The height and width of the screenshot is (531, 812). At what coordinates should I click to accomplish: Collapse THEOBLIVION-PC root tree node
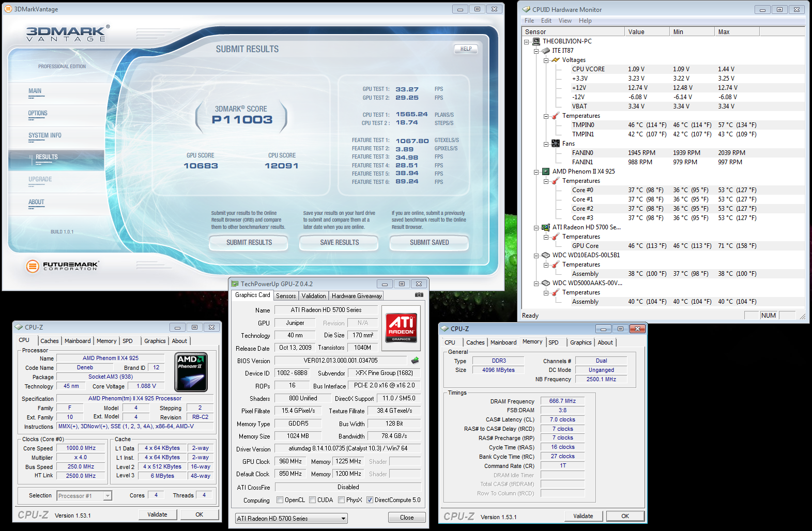click(527, 42)
